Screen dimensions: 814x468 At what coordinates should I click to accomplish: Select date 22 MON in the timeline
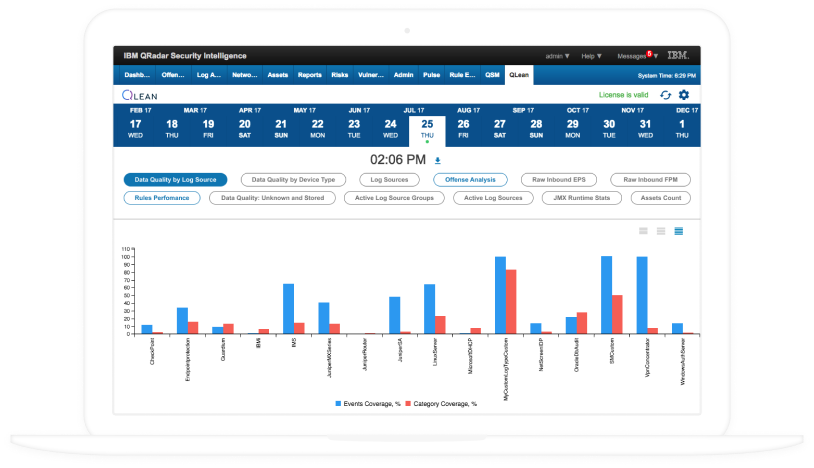[317, 128]
